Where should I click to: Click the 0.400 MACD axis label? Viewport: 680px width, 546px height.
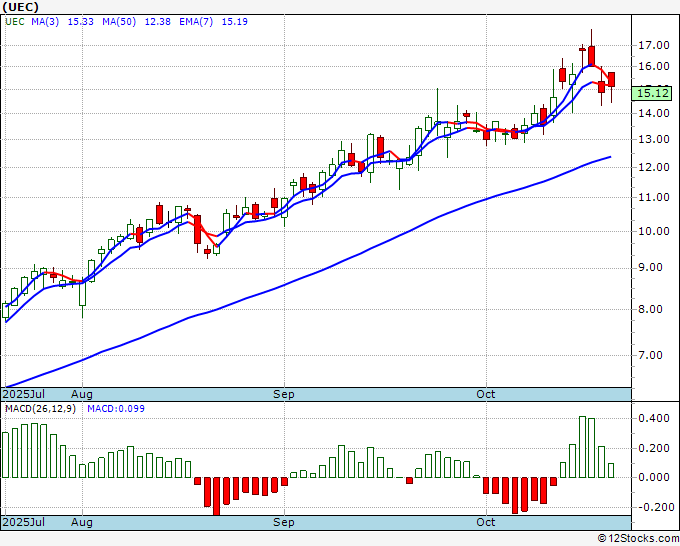point(654,418)
